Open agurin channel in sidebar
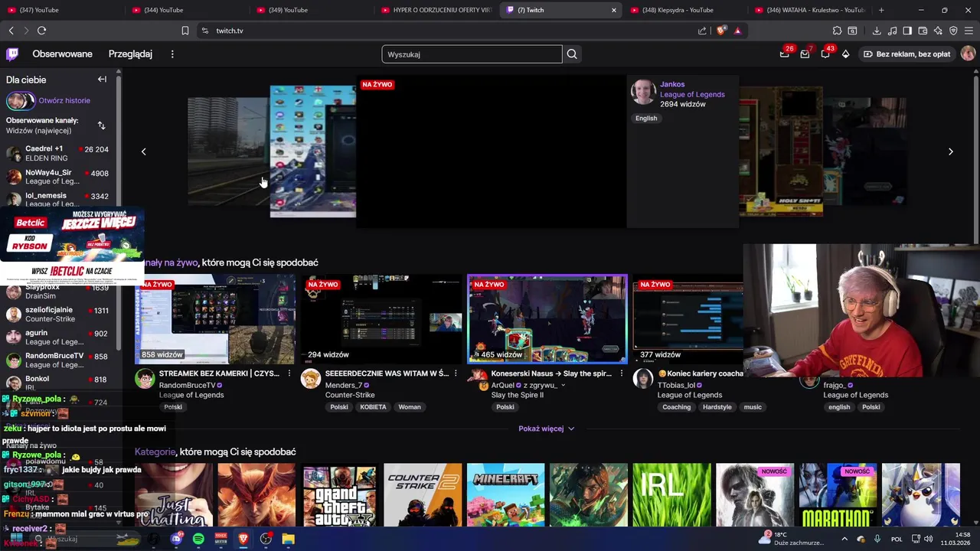Viewport: 980px width, 551px height. pyautogui.click(x=57, y=337)
